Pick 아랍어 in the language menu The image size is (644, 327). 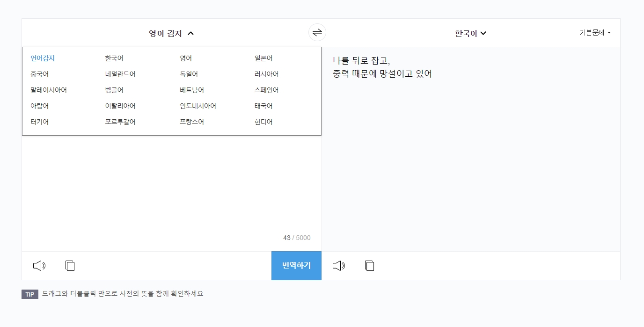tap(39, 106)
